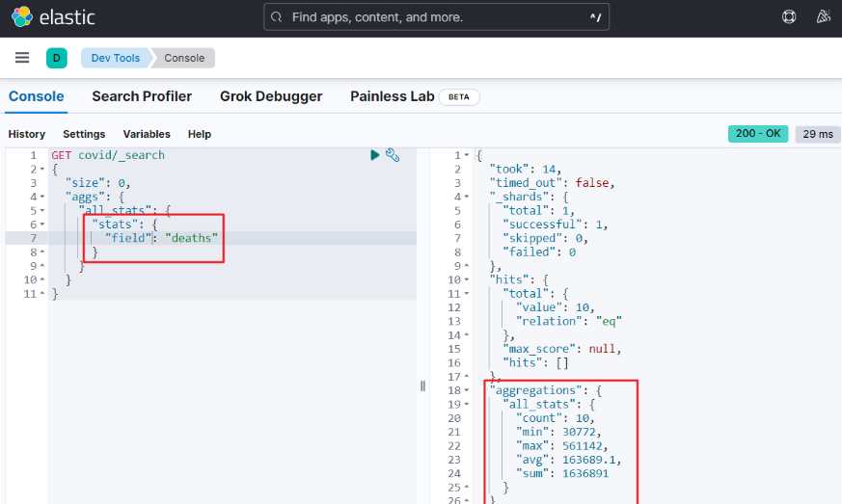Collapse request editor line 2 fold arrow
This screenshot has height=504, width=842.
[42, 169]
